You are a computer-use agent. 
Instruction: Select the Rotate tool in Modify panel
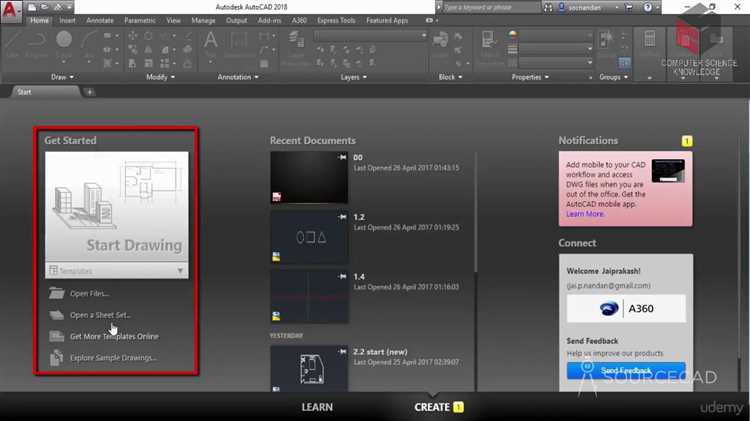tap(148, 36)
